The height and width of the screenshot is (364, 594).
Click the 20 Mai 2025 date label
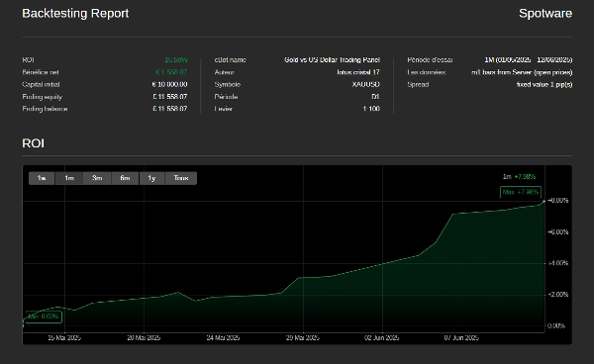click(x=144, y=338)
